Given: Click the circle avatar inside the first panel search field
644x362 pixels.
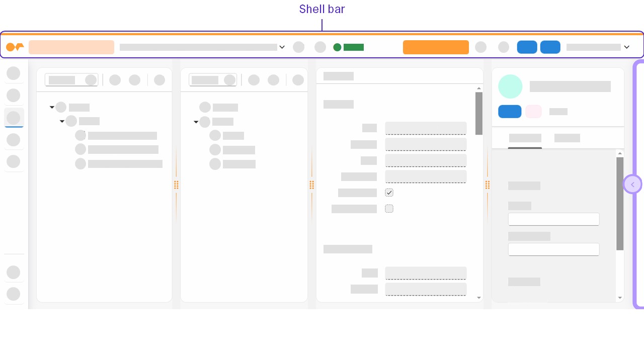Looking at the screenshot, I should click(x=91, y=79).
